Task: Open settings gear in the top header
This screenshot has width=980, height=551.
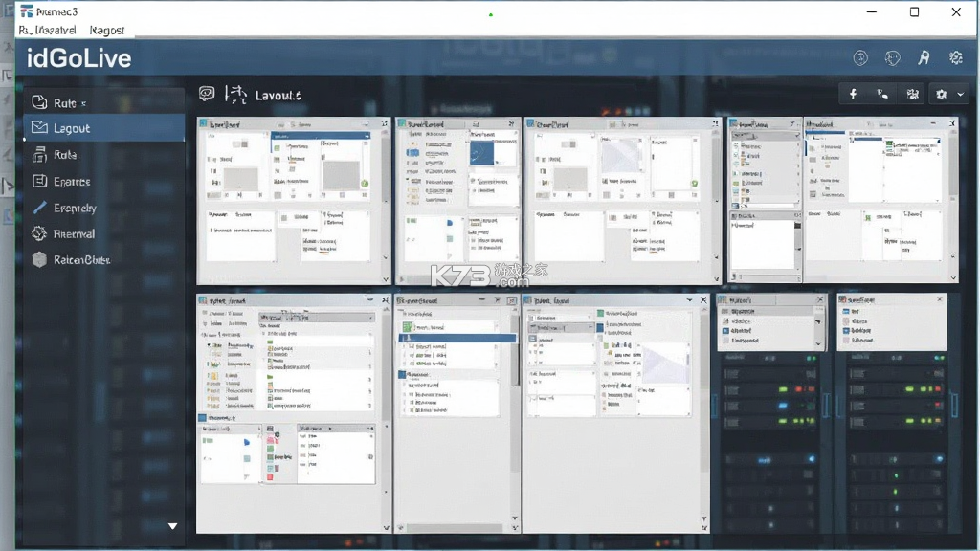Action: click(956, 58)
